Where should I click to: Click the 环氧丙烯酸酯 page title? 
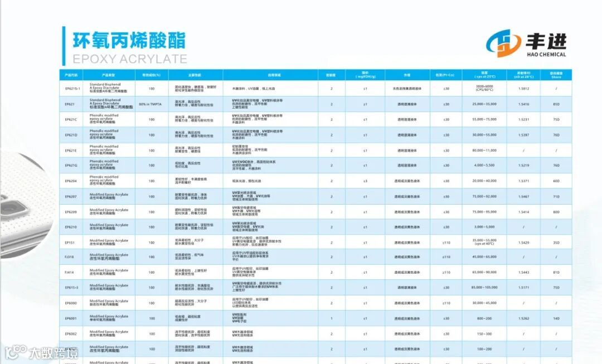pyautogui.click(x=129, y=40)
